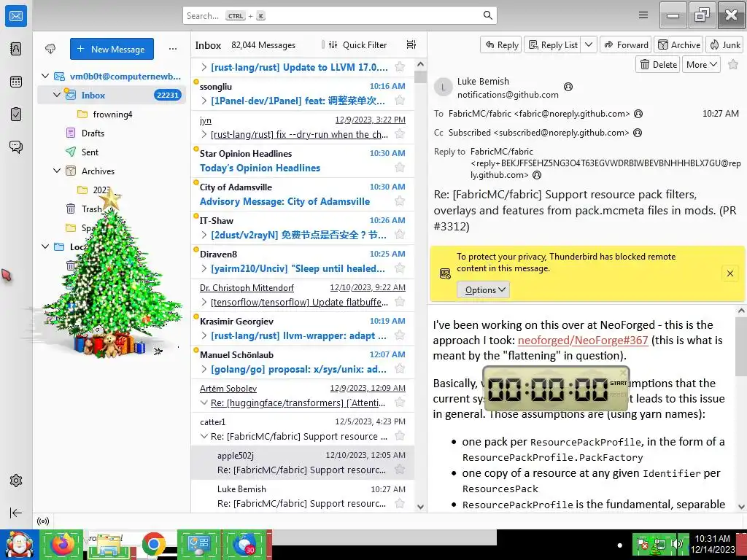Click the New Message button
747x560 pixels.
click(x=112, y=49)
